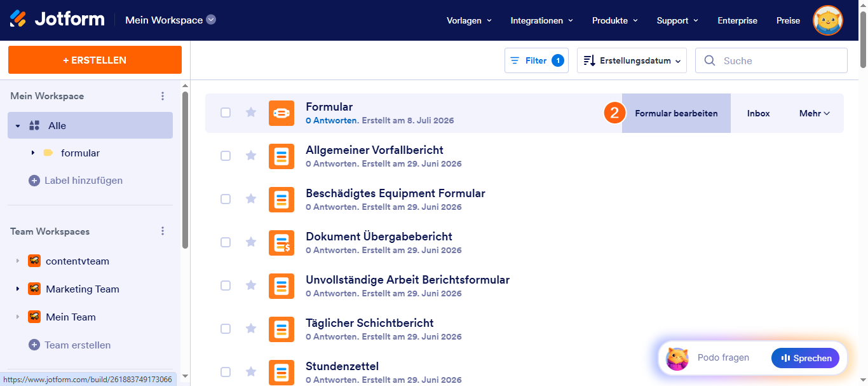Check the Dokument Übergabebericht checkbox
The height and width of the screenshot is (386, 868).
coord(226,242)
